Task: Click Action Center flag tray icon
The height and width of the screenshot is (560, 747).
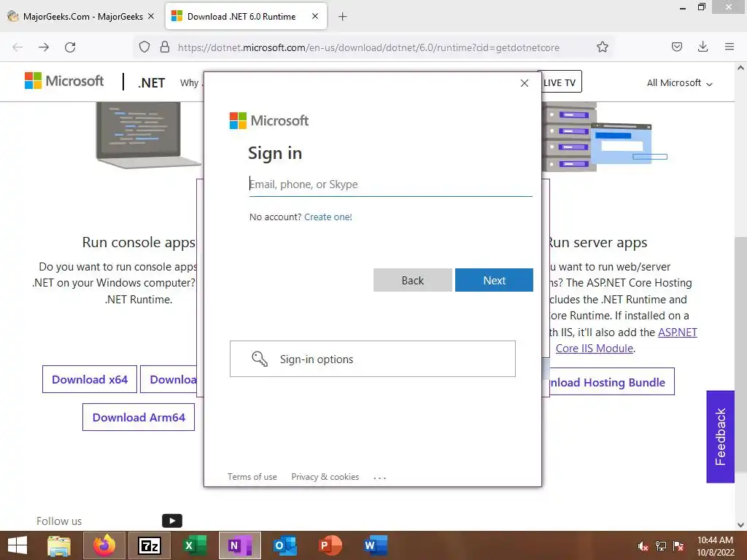Action: click(x=678, y=546)
